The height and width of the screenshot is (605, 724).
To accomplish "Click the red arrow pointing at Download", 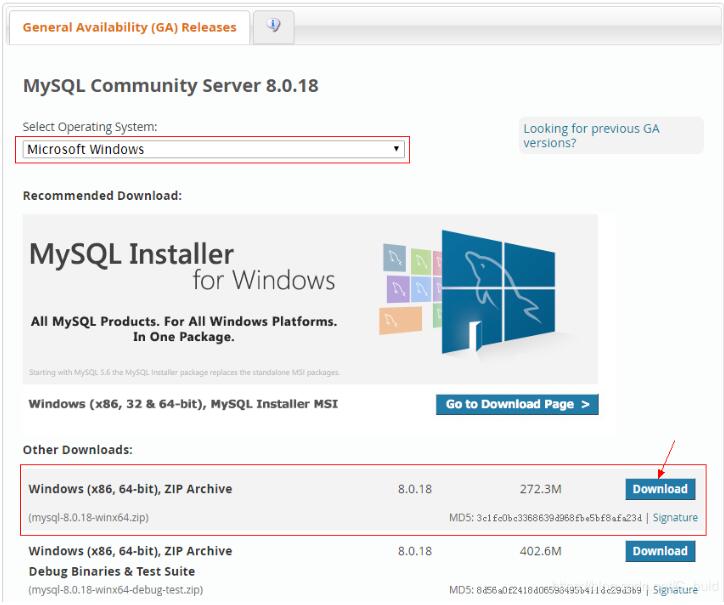I will pos(668,457).
